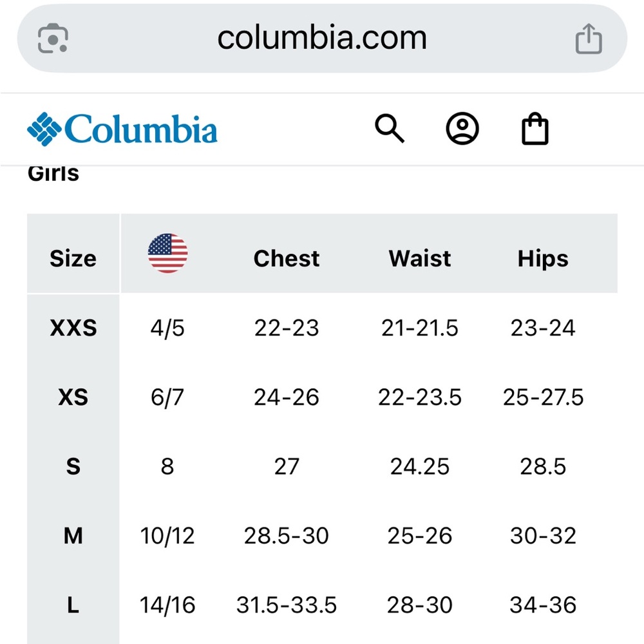Tap the US flag units icon
The width and height of the screenshot is (644, 644).
tap(167, 254)
